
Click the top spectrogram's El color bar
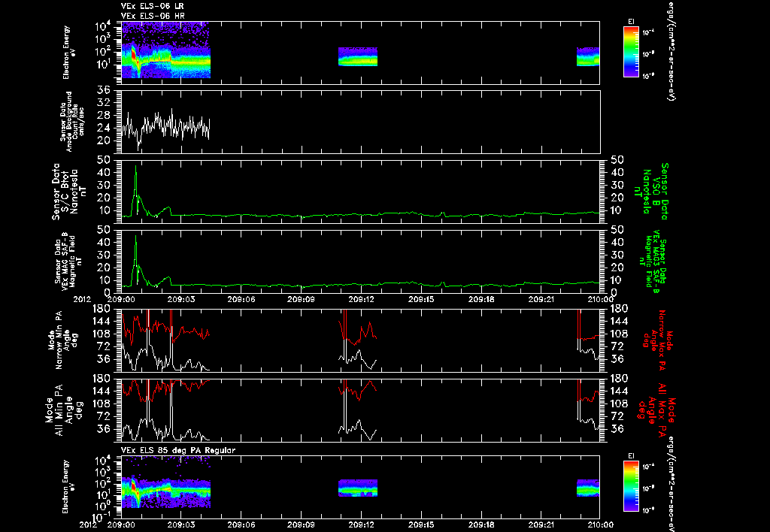[x=631, y=52]
